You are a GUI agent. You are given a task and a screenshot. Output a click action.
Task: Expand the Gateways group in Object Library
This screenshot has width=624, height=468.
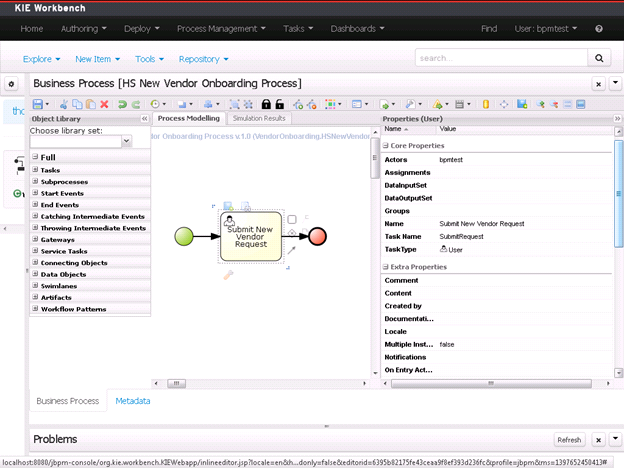point(35,240)
